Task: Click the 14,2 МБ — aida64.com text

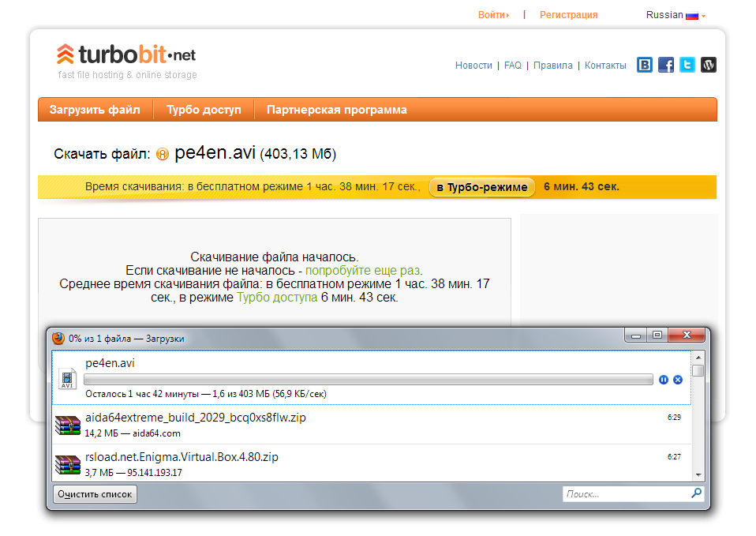Action: click(x=133, y=433)
